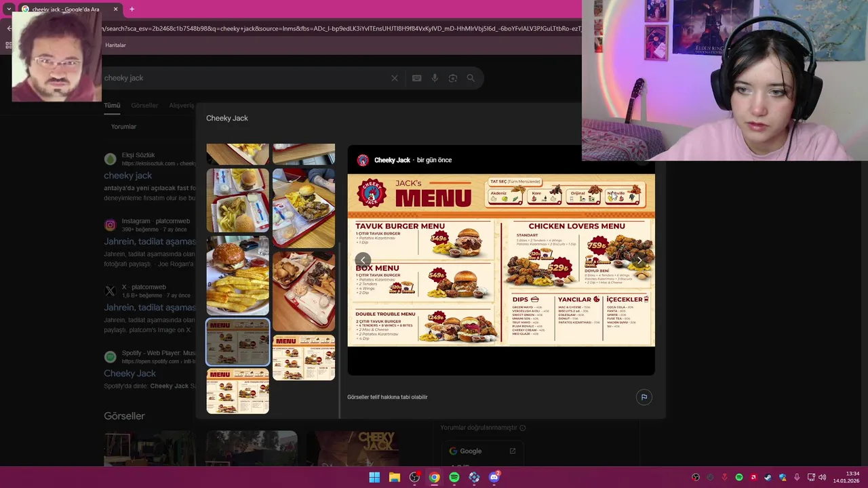Open the Instagram Jahrein, tadilat aşamas result
This screenshot has height=488, width=868.
[x=150, y=241]
